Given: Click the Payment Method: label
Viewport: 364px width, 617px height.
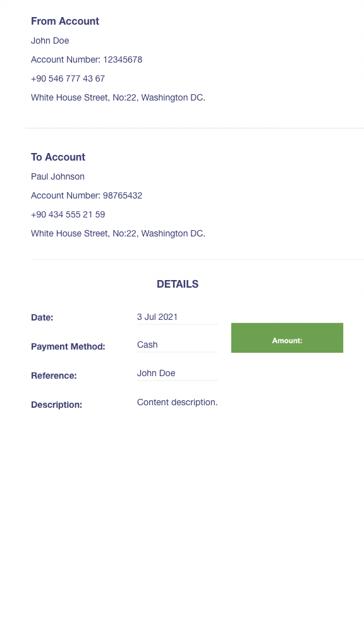Looking at the screenshot, I should click(x=68, y=346).
